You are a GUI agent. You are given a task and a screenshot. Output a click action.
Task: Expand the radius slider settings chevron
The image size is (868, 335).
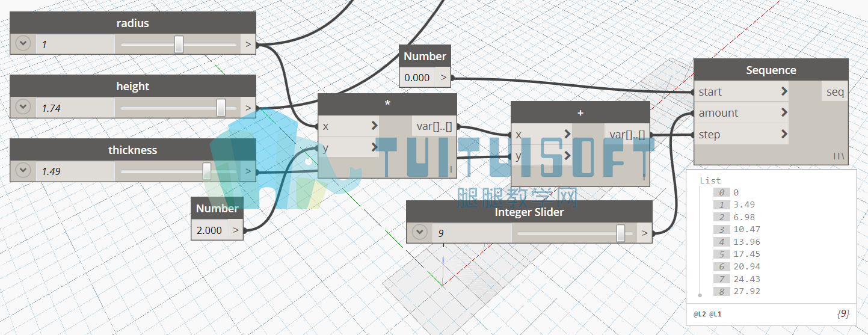[23, 44]
